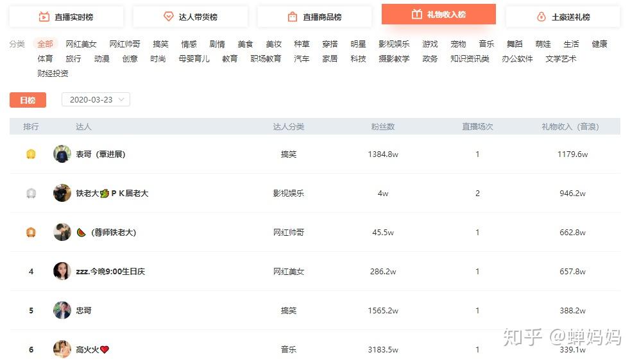This screenshot has width=639, height=364.
Task: Click the gold first-place rank medal icon
Action: tap(31, 154)
